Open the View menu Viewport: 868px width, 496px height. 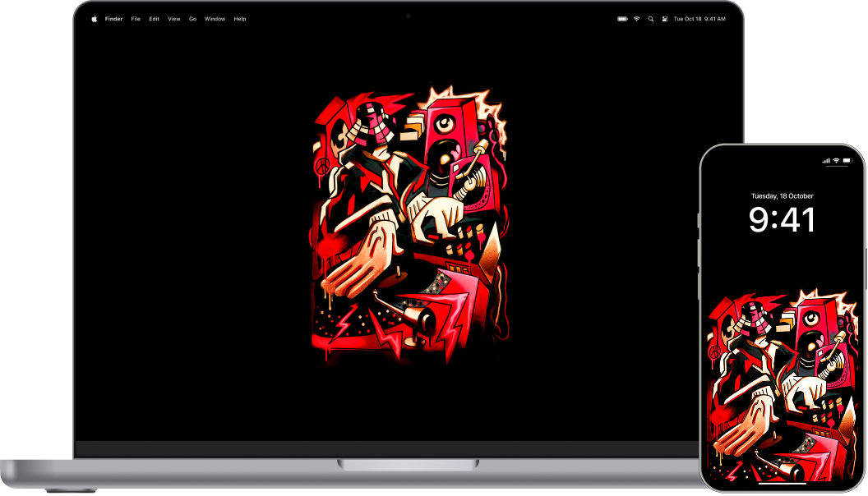click(174, 18)
